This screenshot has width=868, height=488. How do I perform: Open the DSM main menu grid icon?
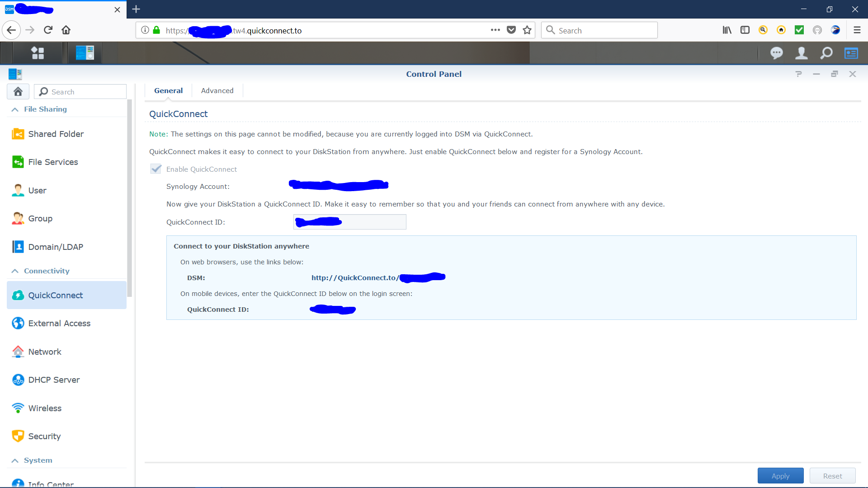click(x=38, y=53)
